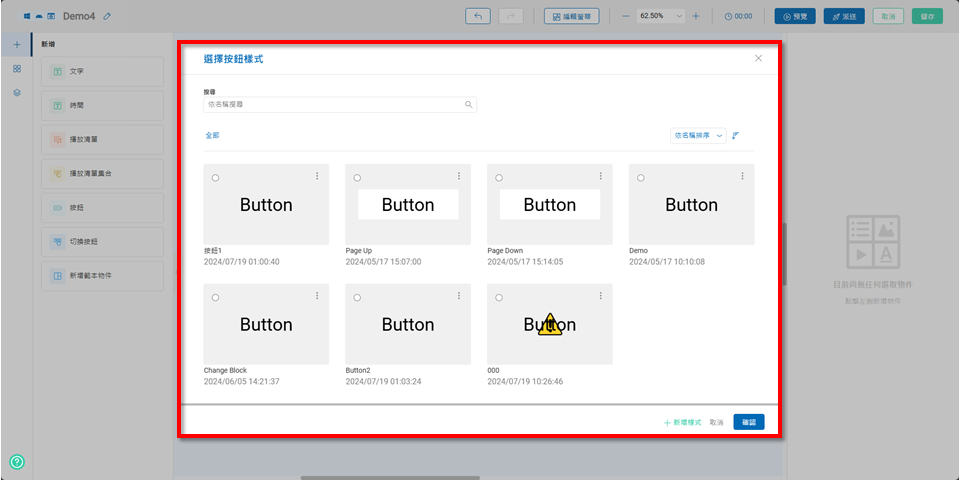
Task: Open the three-dot menu on Page Up card
Action: point(459,176)
